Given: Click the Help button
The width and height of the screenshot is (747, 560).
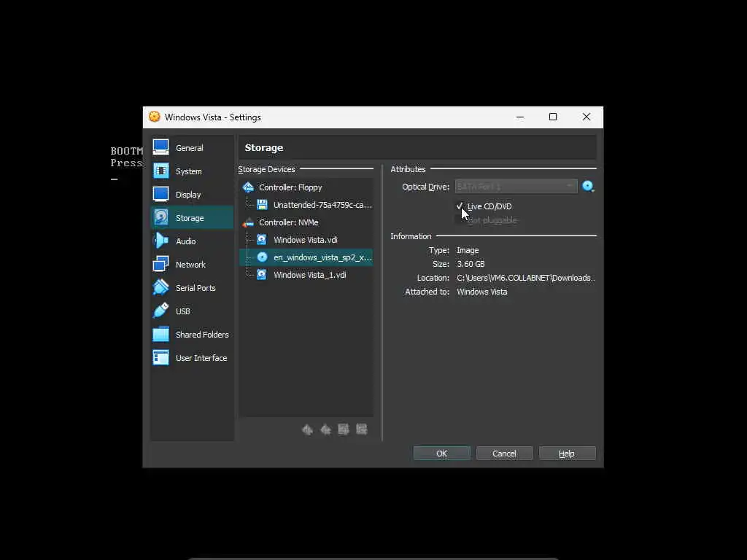Looking at the screenshot, I should (x=567, y=454).
